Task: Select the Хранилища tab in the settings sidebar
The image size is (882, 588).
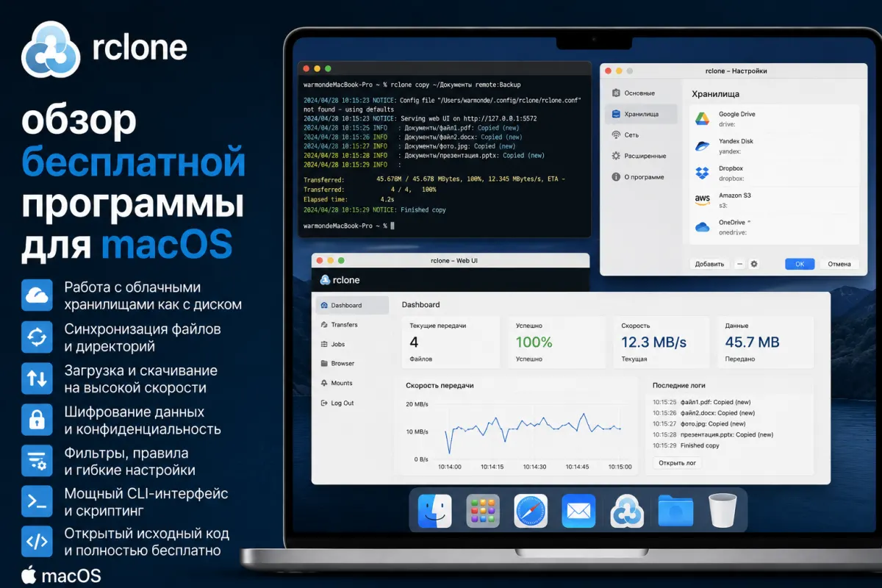Action: 642,114
